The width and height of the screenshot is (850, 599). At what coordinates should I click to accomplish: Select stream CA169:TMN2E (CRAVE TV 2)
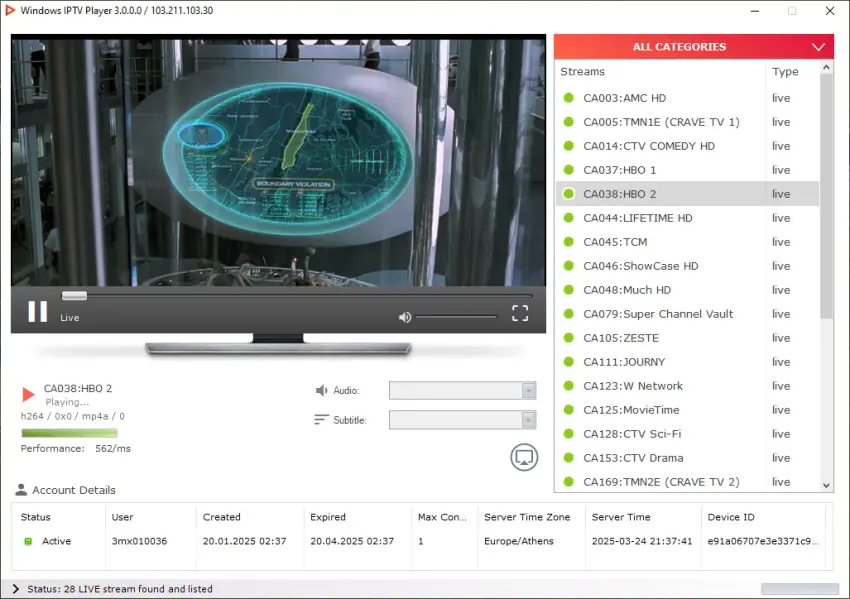pyautogui.click(x=687, y=482)
